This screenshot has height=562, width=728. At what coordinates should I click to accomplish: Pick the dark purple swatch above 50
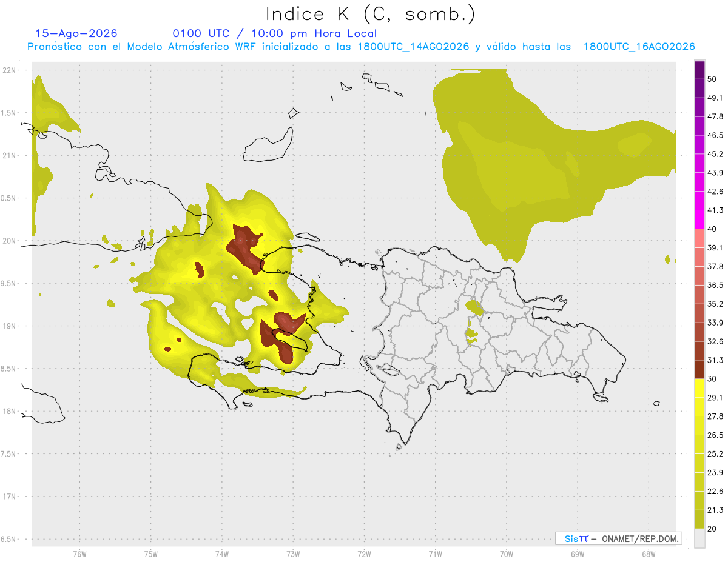(x=699, y=70)
